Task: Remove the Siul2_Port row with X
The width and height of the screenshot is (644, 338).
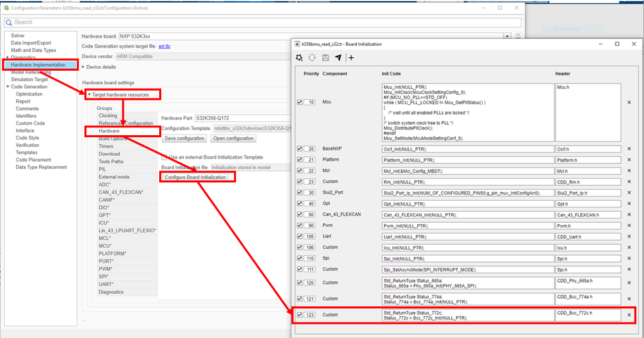Action: tap(629, 192)
